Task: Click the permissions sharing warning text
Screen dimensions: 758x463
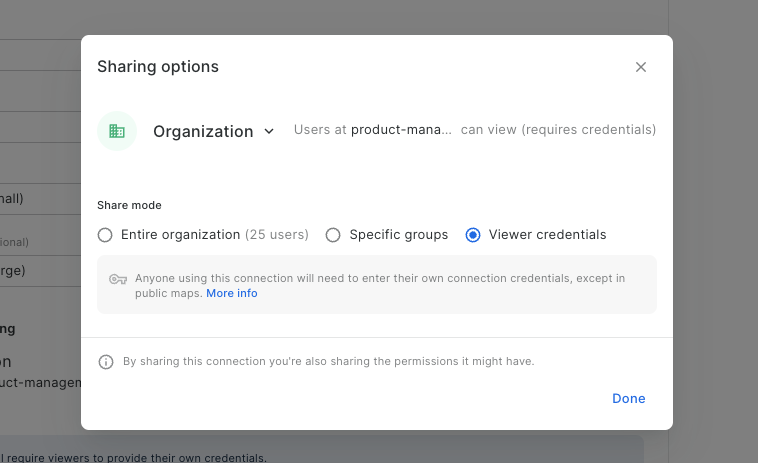Action: point(328,362)
